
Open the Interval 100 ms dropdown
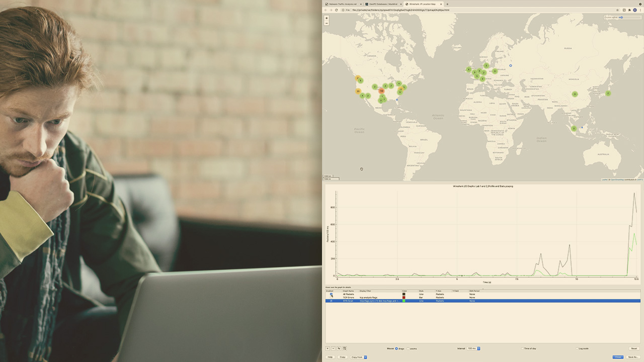point(478,348)
